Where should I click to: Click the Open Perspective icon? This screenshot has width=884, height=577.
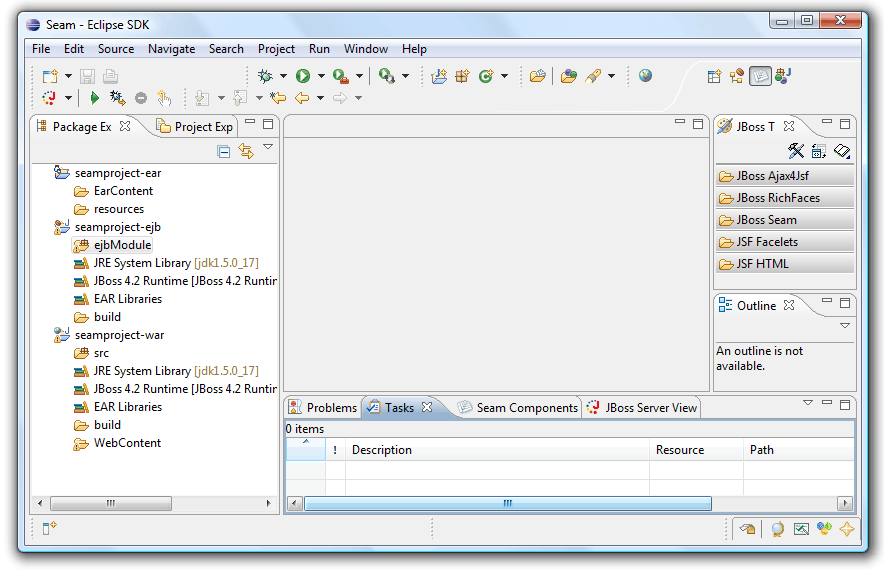coord(714,76)
